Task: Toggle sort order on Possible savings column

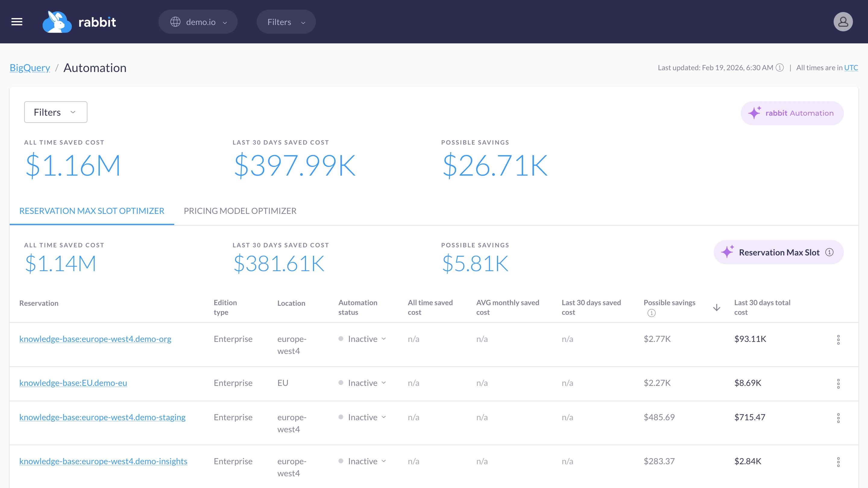Action: coord(716,307)
